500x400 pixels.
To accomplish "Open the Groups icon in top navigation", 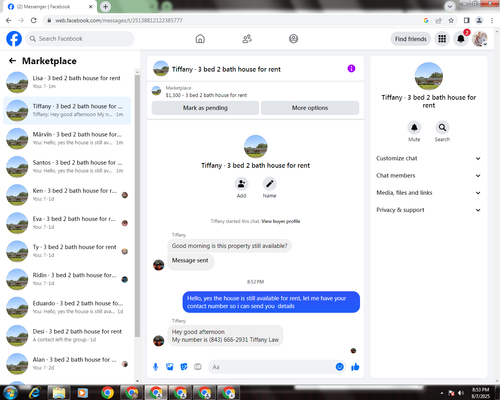I will 293,39.
